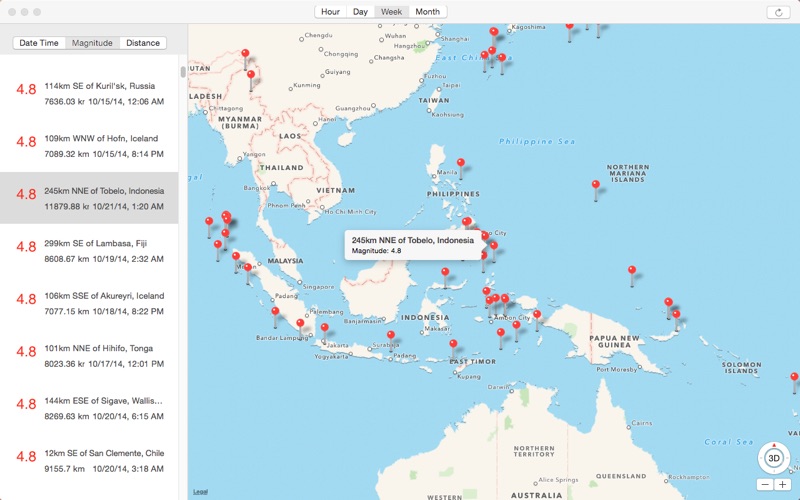Select the Week time range
This screenshot has height=500, width=800.
point(391,12)
